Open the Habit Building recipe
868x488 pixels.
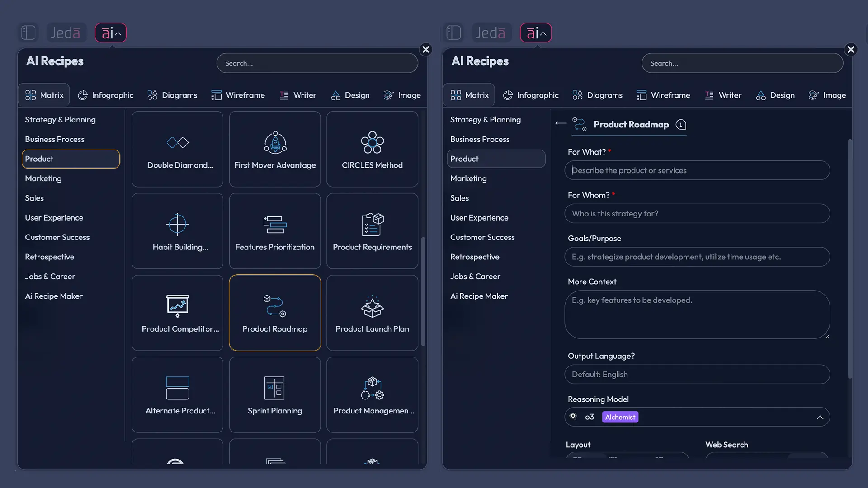click(x=177, y=230)
